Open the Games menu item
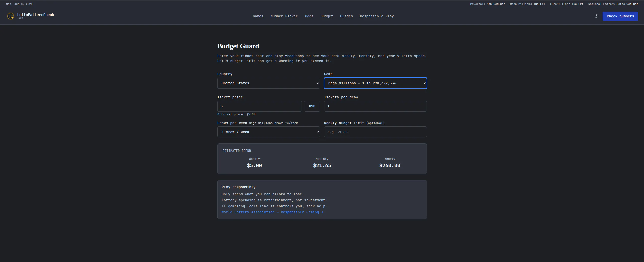The height and width of the screenshot is (262, 644). click(x=258, y=16)
